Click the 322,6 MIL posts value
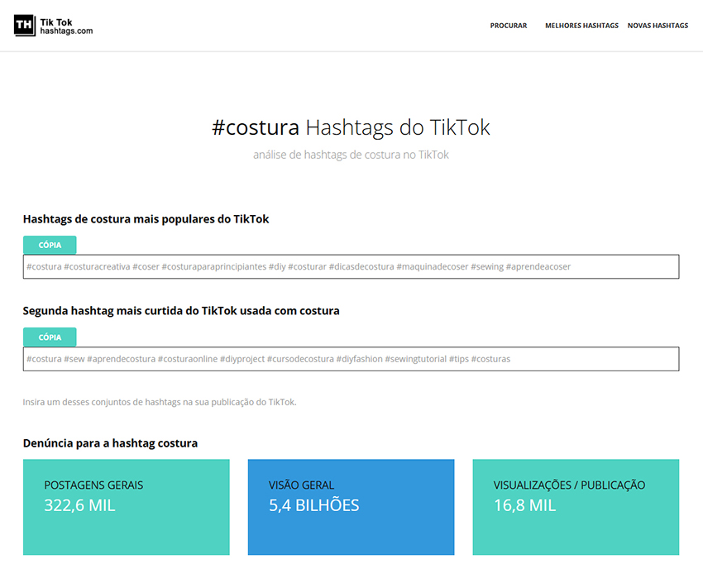Screen dimensions: 703x588 click(79, 505)
